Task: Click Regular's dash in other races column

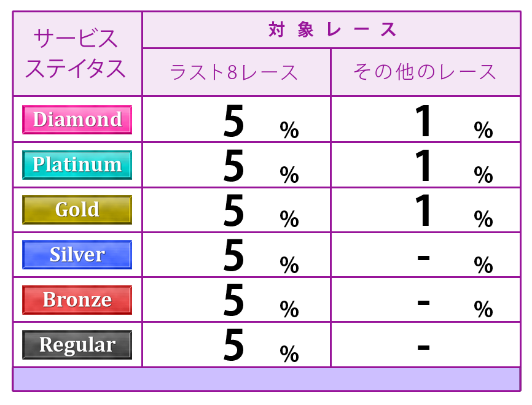Action: click(423, 347)
